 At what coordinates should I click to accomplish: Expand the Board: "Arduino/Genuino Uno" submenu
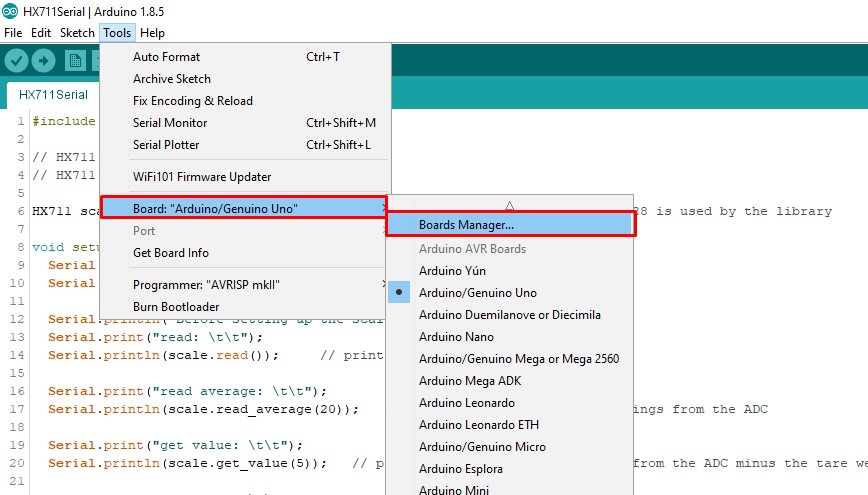244,208
